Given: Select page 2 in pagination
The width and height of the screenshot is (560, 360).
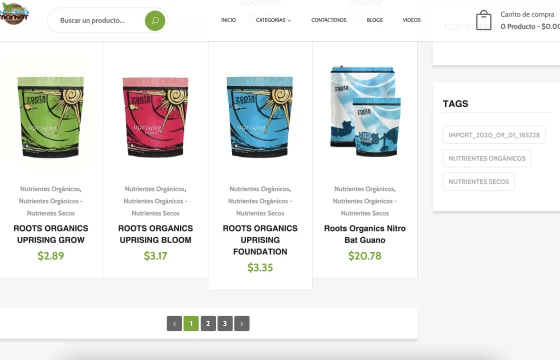Looking at the screenshot, I should click(x=208, y=324).
